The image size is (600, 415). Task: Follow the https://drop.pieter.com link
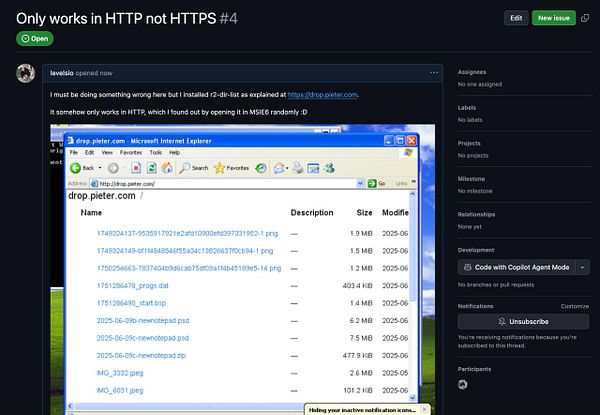[322, 94]
